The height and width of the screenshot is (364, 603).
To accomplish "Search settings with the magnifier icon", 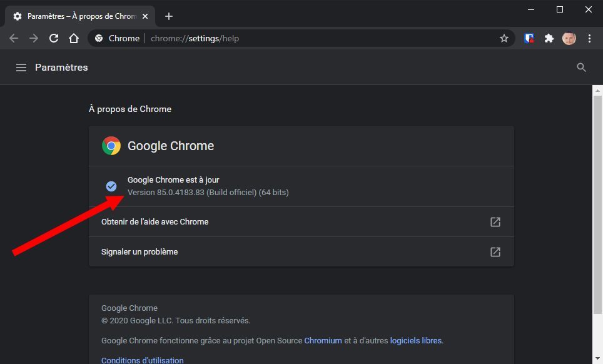I will point(581,68).
